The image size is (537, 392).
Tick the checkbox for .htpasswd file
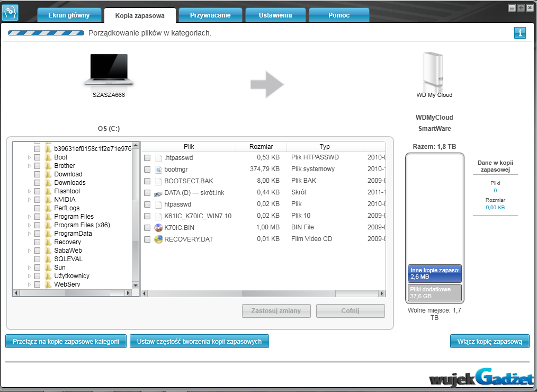(147, 158)
